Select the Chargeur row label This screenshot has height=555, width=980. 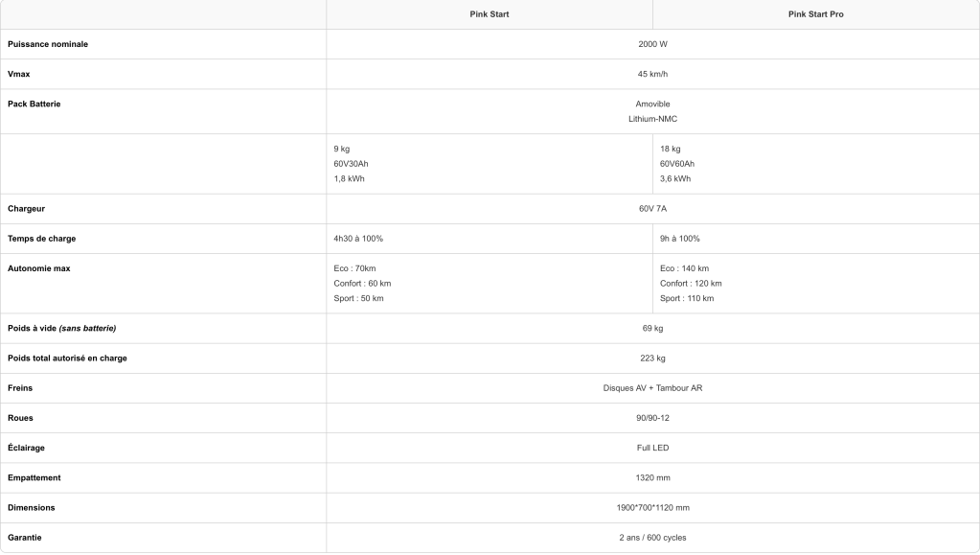(x=27, y=208)
